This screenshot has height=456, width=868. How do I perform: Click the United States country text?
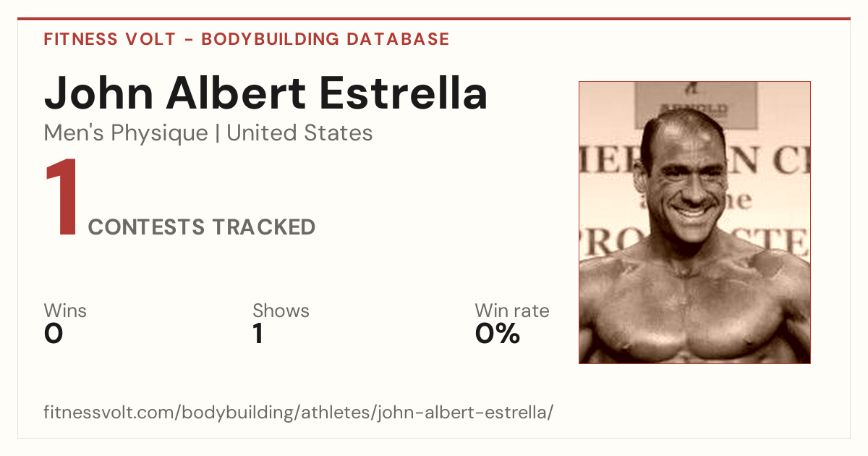click(x=300, y=133)
